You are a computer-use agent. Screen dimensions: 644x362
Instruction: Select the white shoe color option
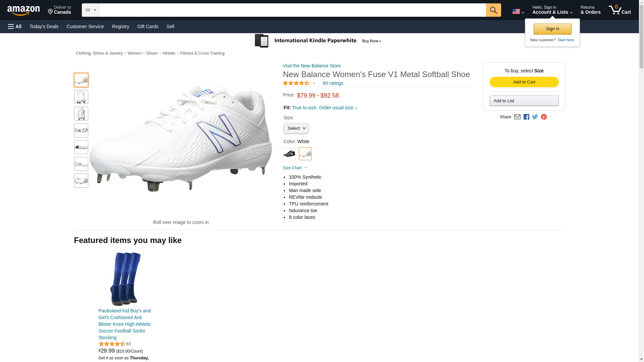click(x=305, y=154)
